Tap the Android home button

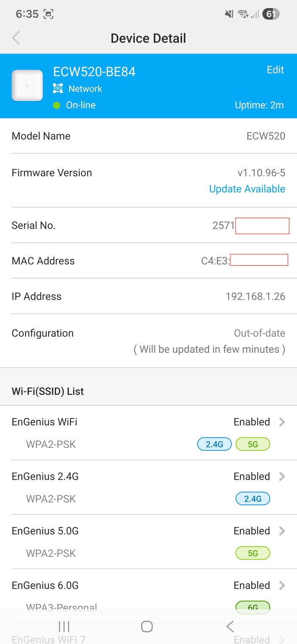pos(147,626)
